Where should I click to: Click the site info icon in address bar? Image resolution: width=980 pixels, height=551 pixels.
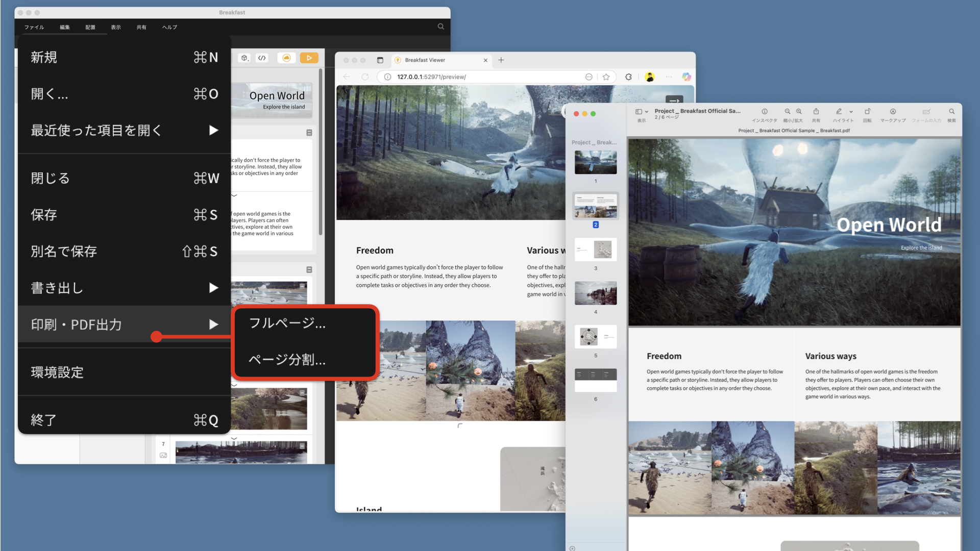(387, 77)
